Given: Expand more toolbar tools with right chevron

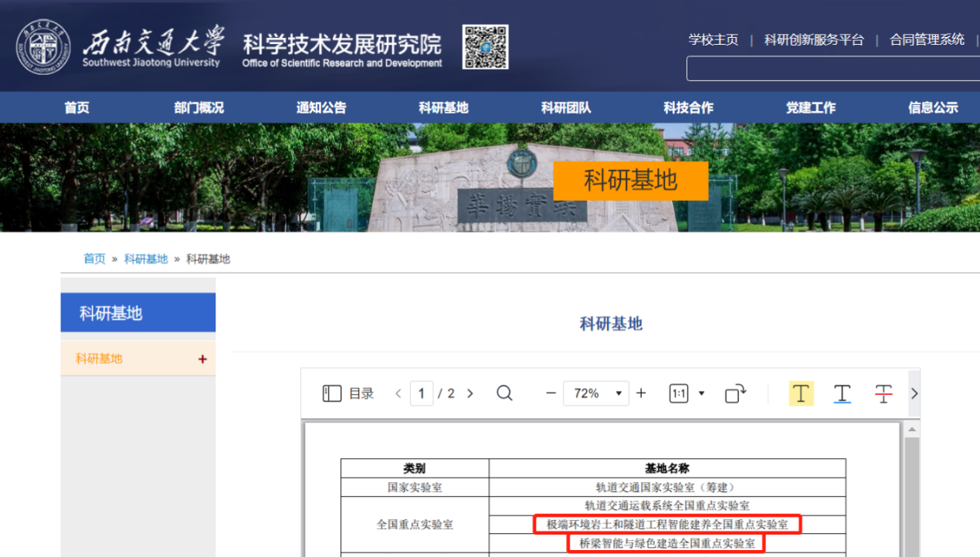Looking at the screenshot, I should click(914, 393).
